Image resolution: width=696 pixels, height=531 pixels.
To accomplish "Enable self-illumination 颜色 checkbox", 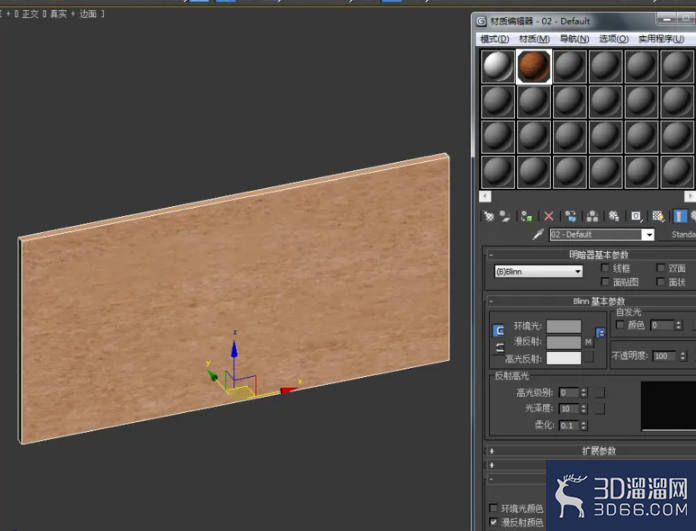I will pos(620,325).
